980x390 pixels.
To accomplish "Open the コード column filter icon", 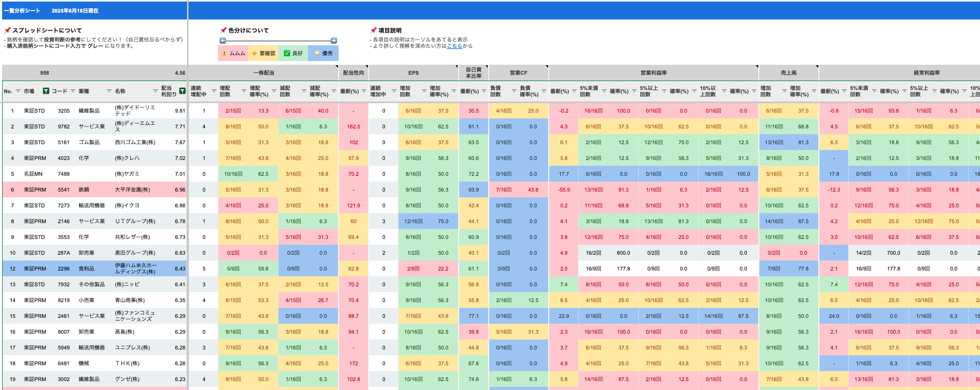I will click(x=73, y=91).
